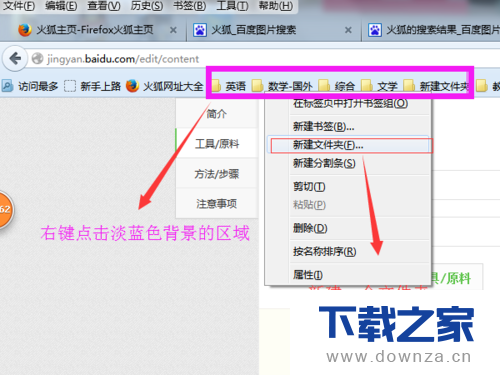The image size is (500, 375).
Task: Switch to 火狐主页-Firefox火狐主页 tab
Action: (95, 30)
